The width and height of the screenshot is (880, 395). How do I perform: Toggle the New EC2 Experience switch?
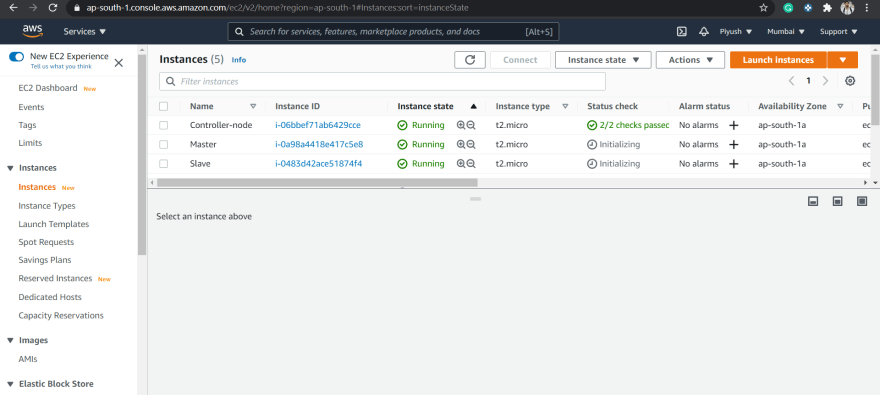[16, 57]
